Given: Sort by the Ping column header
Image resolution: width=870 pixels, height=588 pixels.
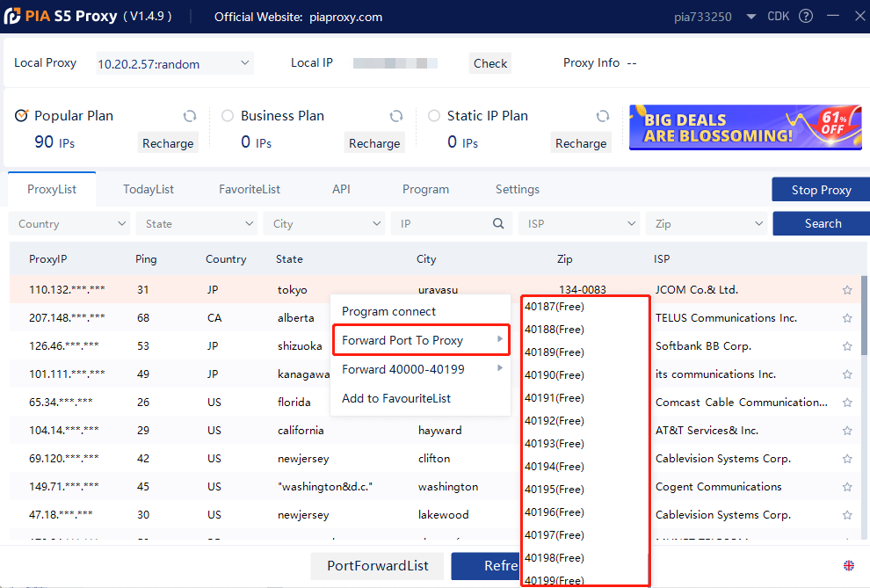Looking at the screenshot, I should (146, 259).
